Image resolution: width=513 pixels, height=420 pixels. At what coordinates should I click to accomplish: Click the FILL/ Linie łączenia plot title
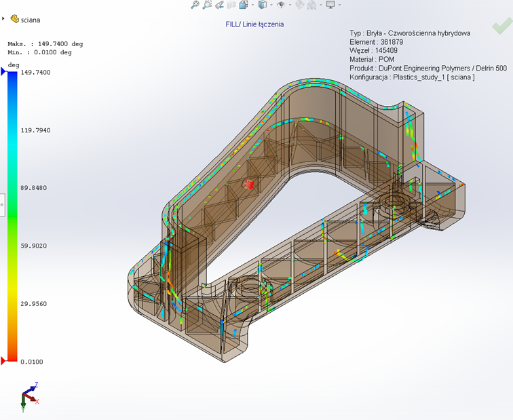[x=254, y=24]
